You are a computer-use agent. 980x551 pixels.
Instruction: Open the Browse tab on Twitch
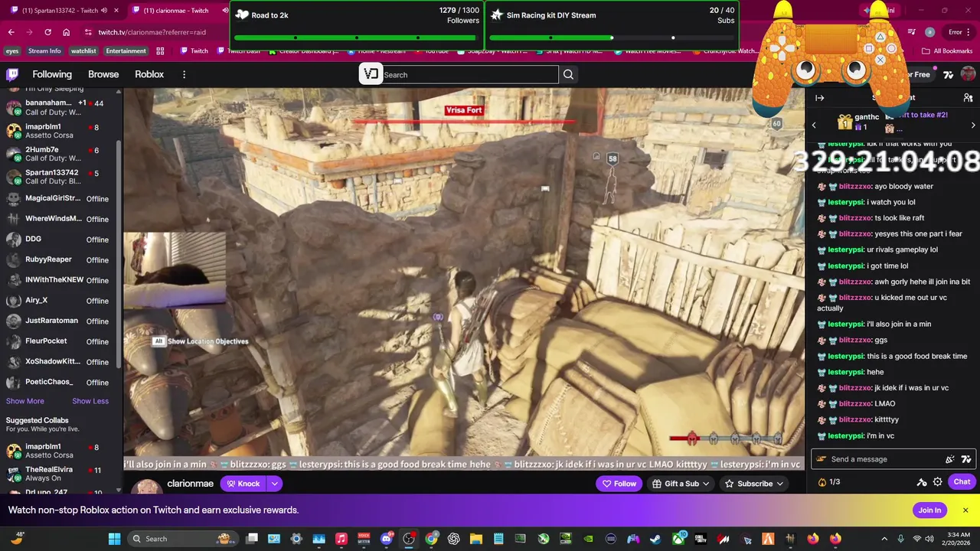pyautogui.click(x=103, y=74)
